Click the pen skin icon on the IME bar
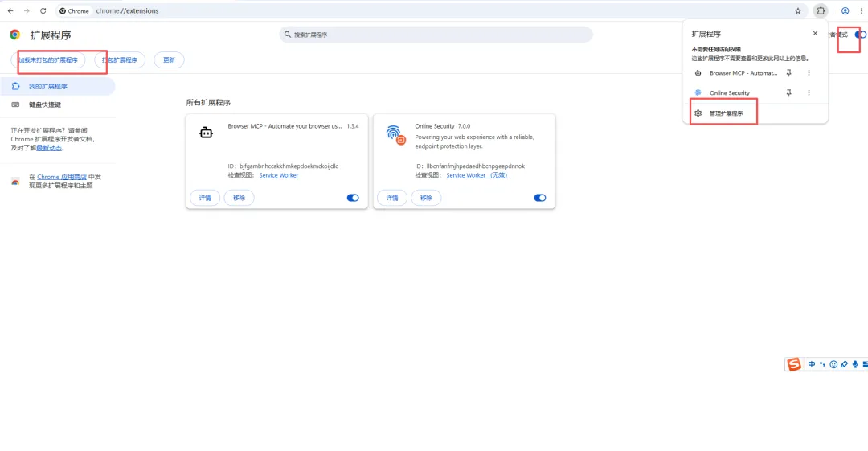Viewport: 868px width, 451px height. pos(844,364)
